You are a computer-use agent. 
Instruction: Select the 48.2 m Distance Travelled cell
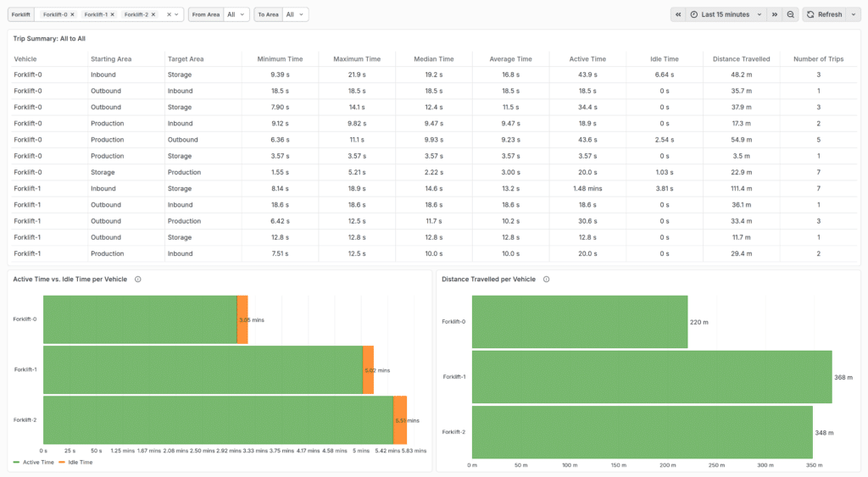click(741, 75)
